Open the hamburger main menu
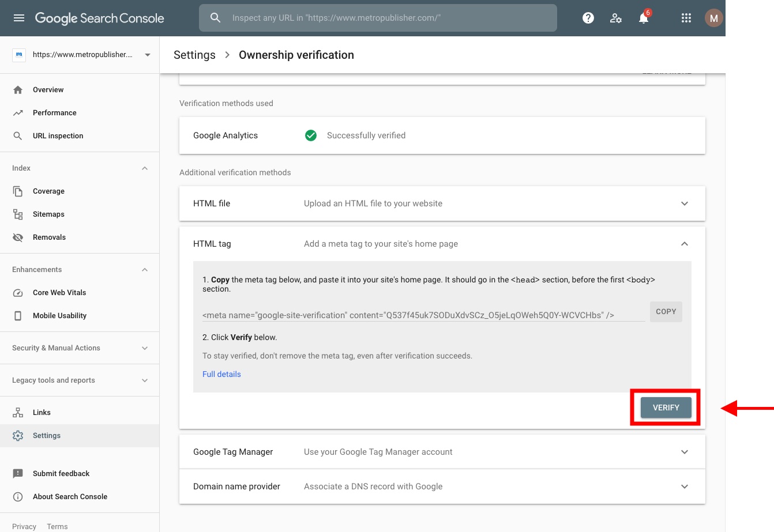 point(19,18)
